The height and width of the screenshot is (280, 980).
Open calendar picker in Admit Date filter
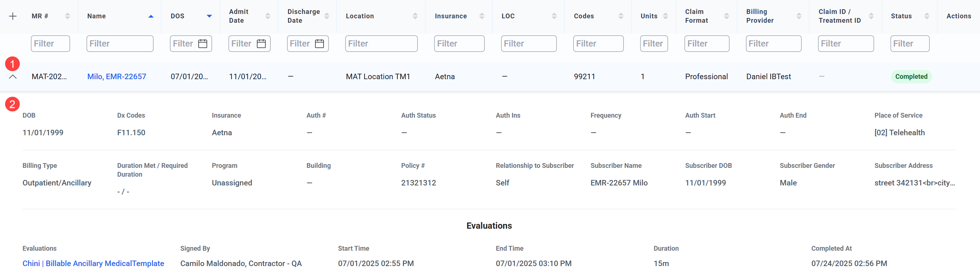pyautogui.click(x=261, y=44)
